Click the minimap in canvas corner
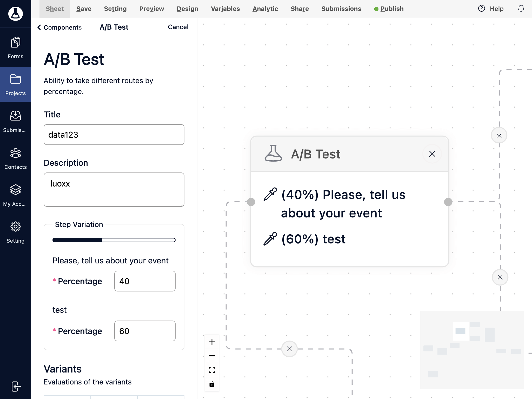 click(x=472, y=350)
